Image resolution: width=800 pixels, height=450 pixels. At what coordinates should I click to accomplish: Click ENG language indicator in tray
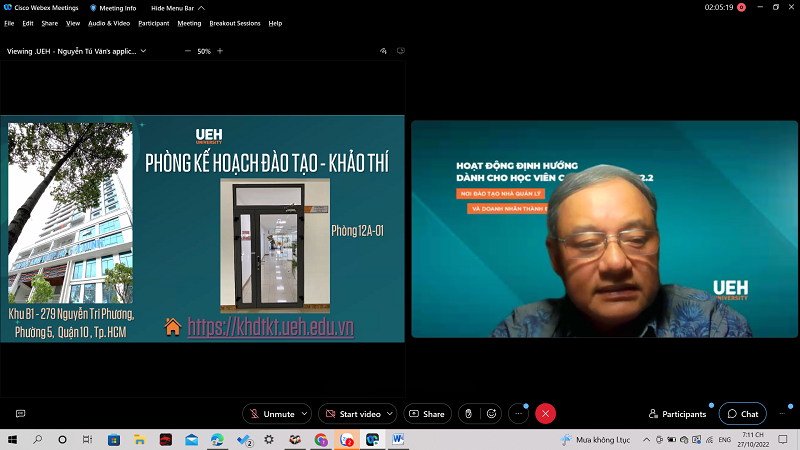(724, 440)
